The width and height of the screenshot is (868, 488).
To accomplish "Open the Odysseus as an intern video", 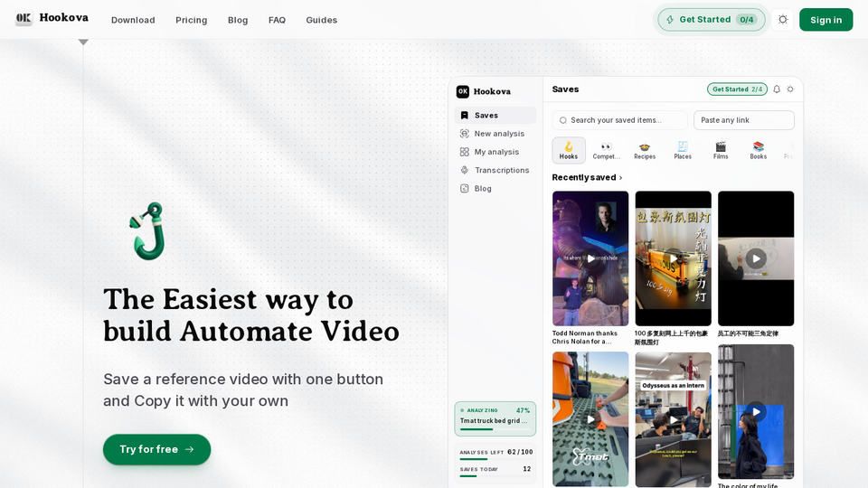I will pos(673,419).
